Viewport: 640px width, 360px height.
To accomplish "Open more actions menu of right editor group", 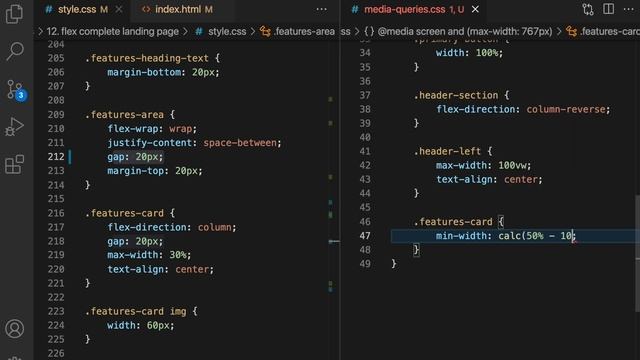I will coord(629,9).
